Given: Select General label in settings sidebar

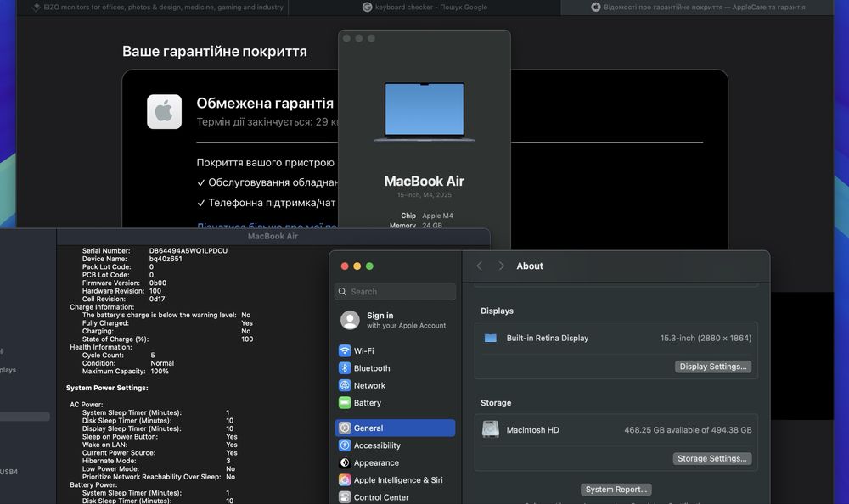Looking at the screenshot, I should (368, 428).
